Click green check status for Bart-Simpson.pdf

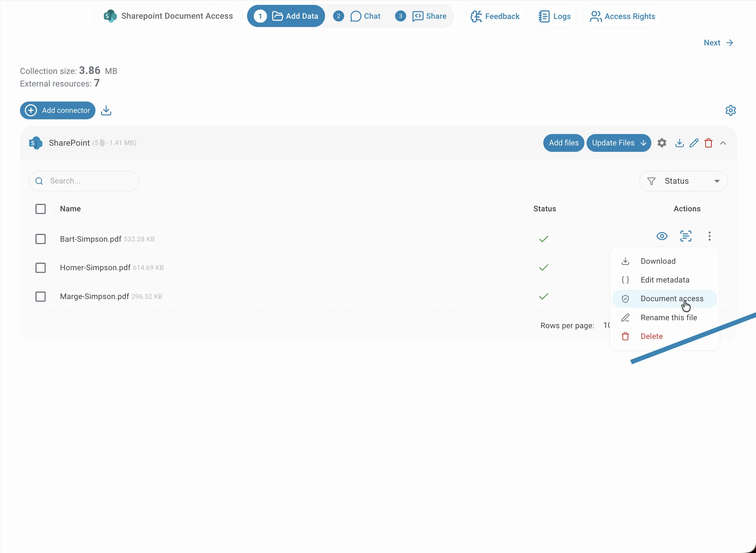[x=544, y=239]
